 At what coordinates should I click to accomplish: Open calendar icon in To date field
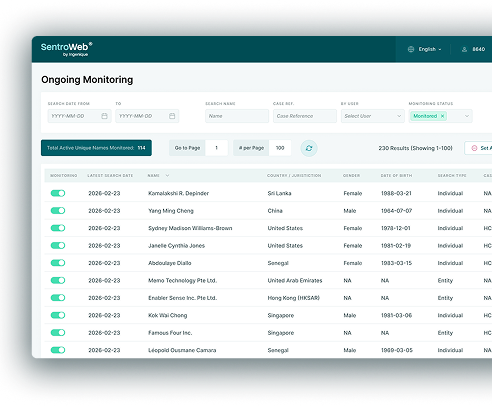click(x=172, y=116)
